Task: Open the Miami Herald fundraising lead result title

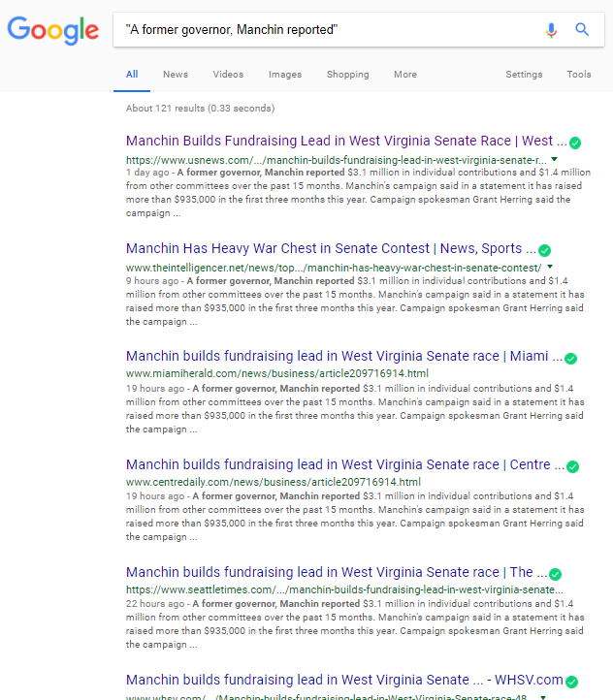Action: 344,356
